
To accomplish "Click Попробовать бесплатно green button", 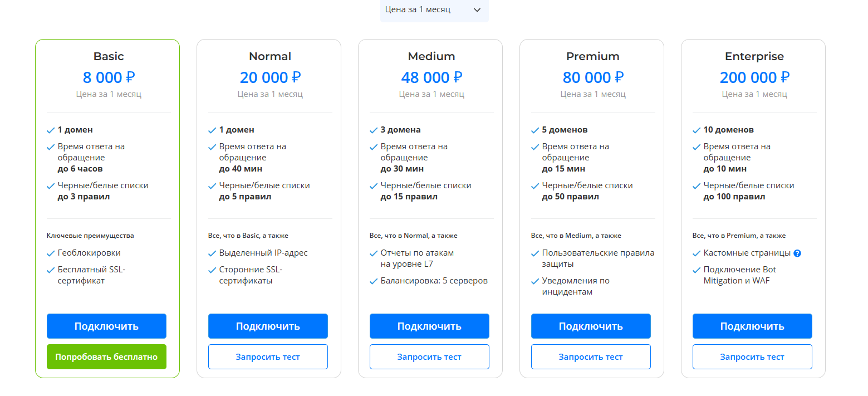I will [106, 356].
